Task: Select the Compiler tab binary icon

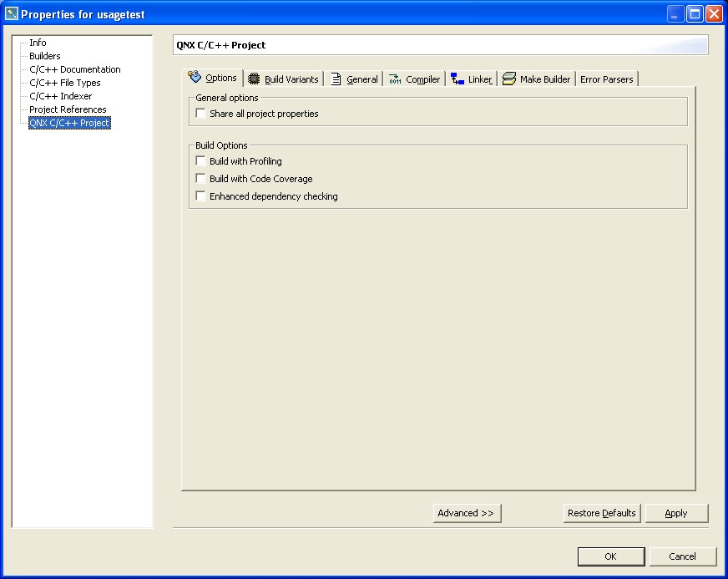Action: point(393,78)
